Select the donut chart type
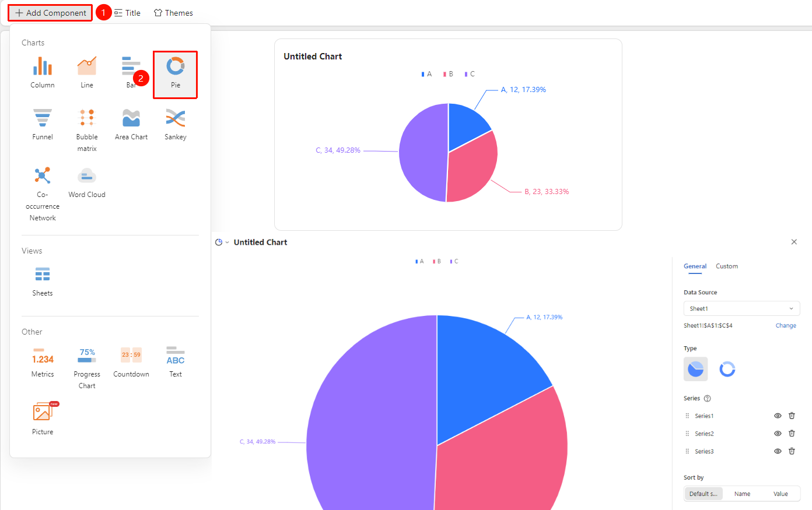 [x=727, y=369]
